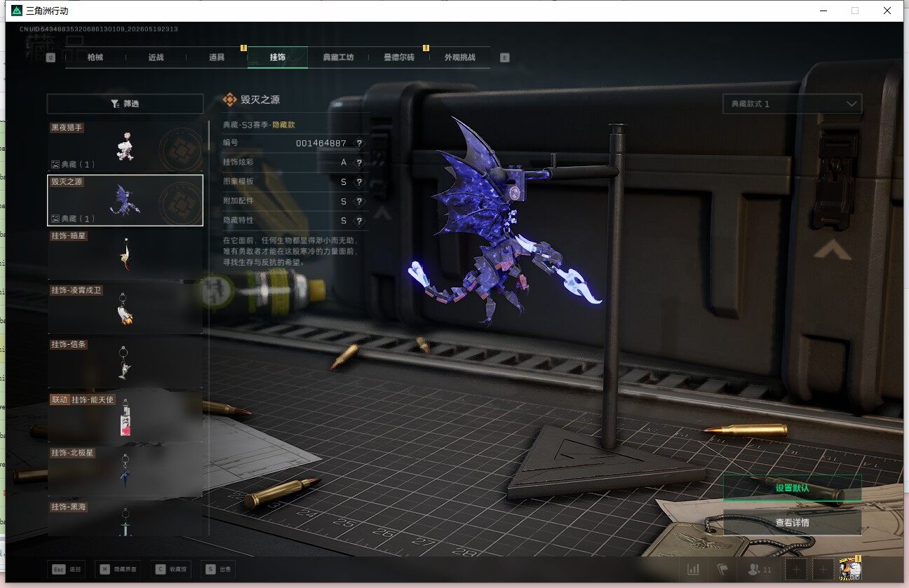Click the 查看详情 button
Screen dimensions: 909x588
pyautogui.click(x=792, y=522)
